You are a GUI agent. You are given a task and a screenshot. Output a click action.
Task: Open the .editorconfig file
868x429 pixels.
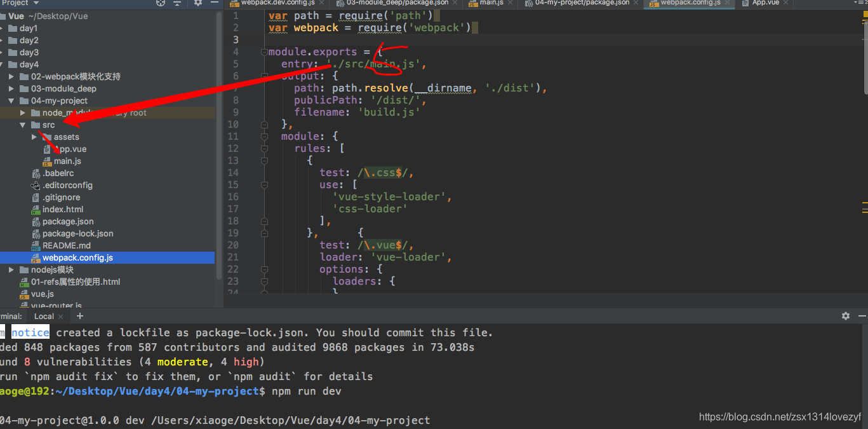(x=67, y=186)
